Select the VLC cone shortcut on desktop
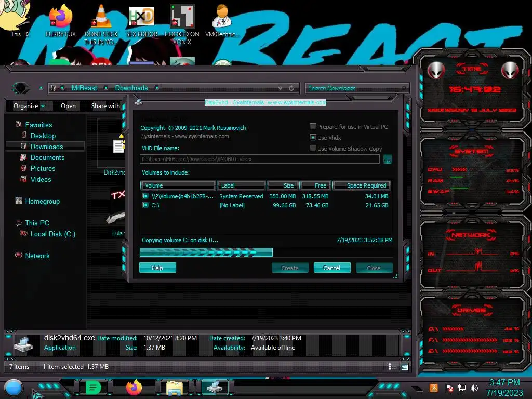532x399 pixels. pyautogui.click(x=101, y=24)
